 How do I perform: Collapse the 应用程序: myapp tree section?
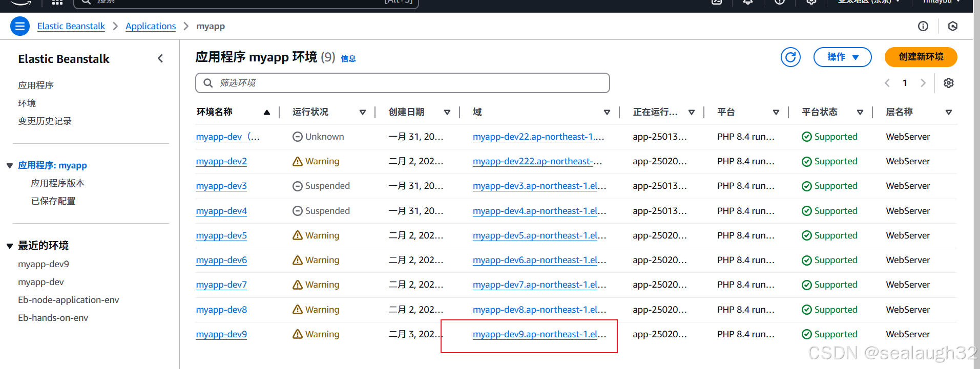point(10,166)
